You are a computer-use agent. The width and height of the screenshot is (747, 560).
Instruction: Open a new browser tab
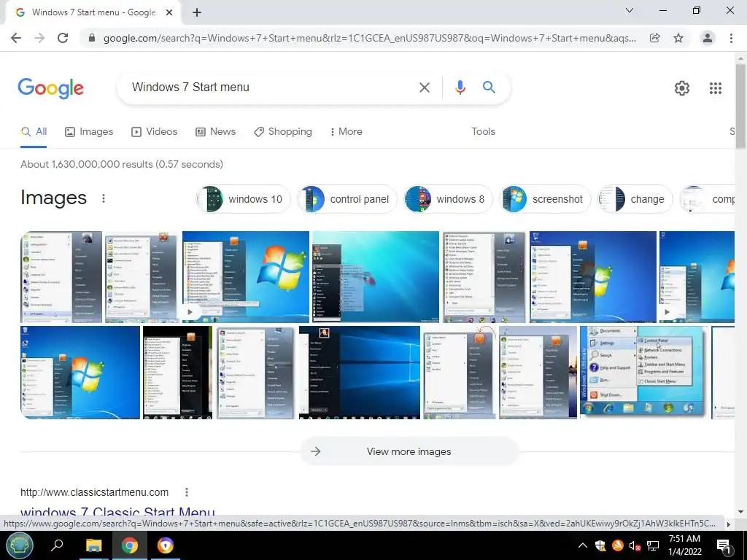tap(197, 13)
